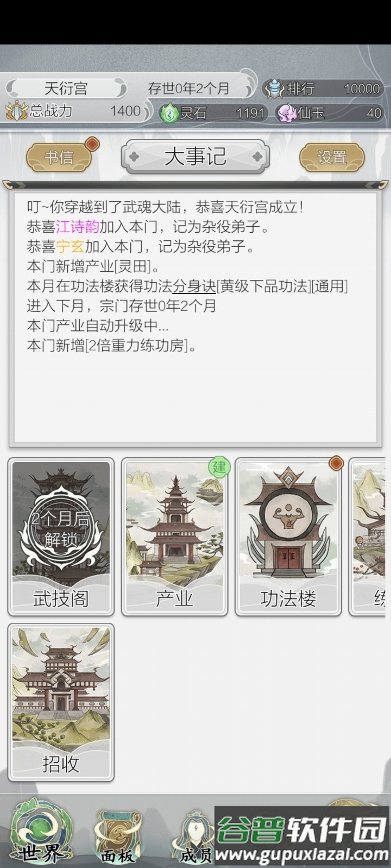The image size is (391, 868).
Task: Tap the 灵石 spirit stone gem icon
Action: point(169,113)
